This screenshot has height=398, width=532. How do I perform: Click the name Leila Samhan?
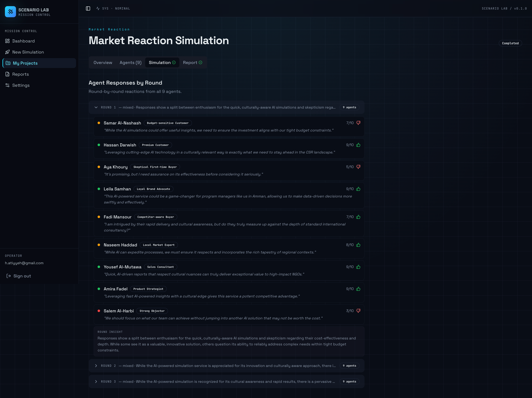117,189
